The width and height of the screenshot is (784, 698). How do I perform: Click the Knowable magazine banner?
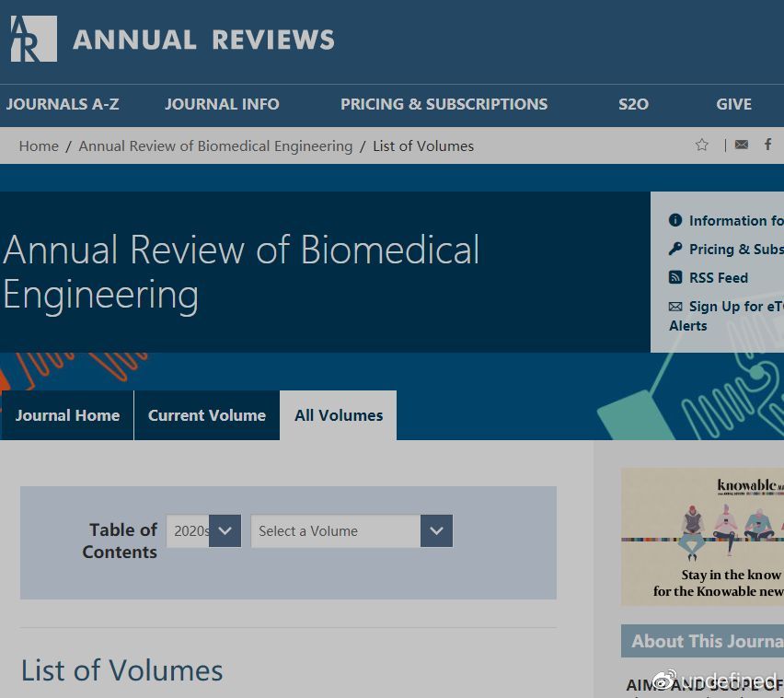click(x=702, y=537)
